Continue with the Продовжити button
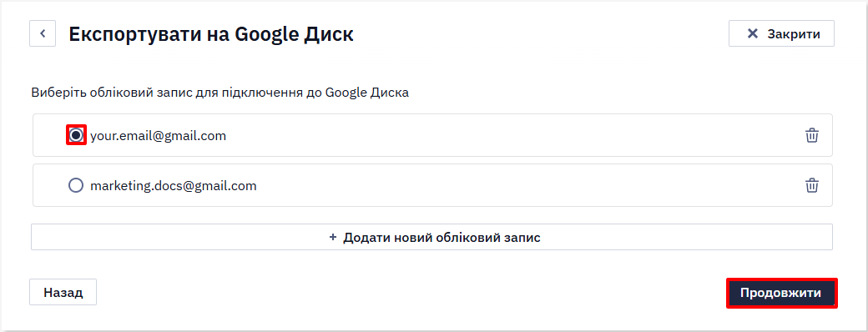The height and width of the screenshot is (332, 868). [x=781, y=293]
